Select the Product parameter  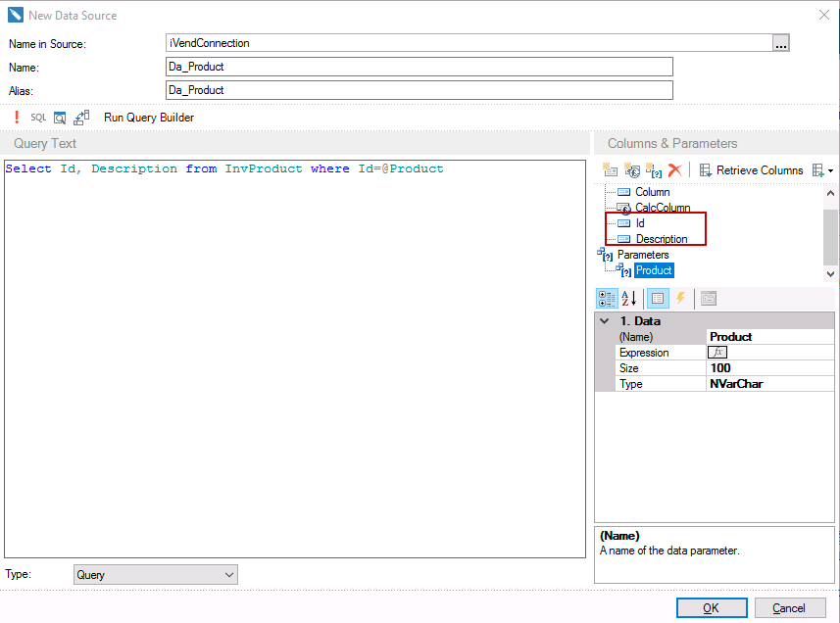point(654,270)
